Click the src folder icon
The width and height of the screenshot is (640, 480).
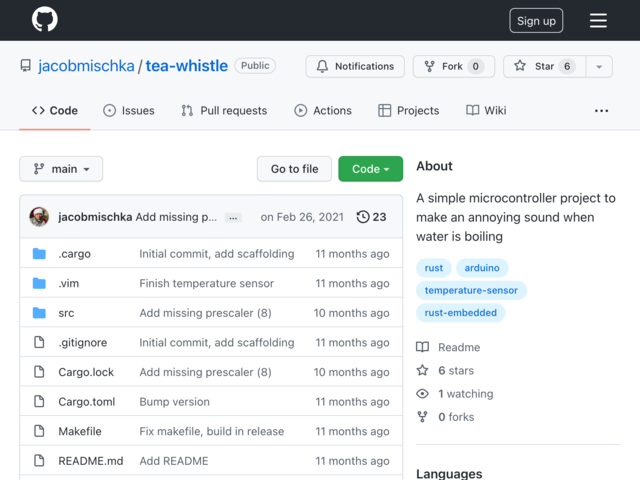pos(39,313)
